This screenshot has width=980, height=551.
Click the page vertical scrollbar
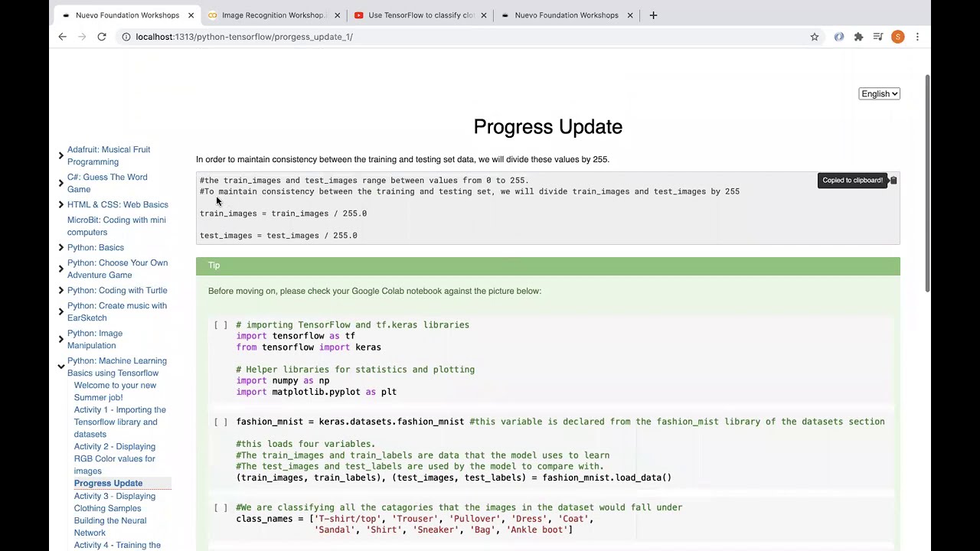[x=928, y=184]
